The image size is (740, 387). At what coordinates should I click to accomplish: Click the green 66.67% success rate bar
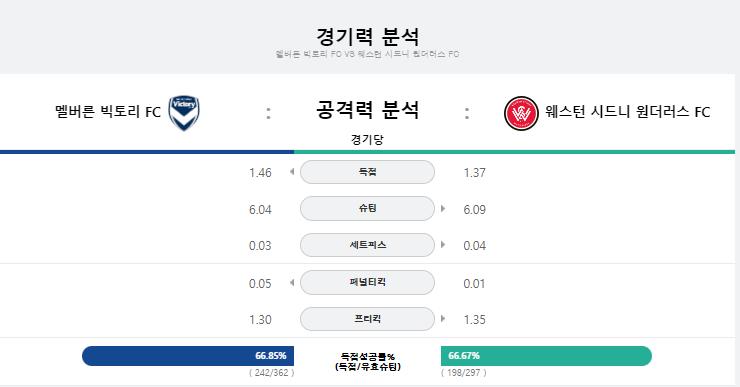(x=547, y=356)
